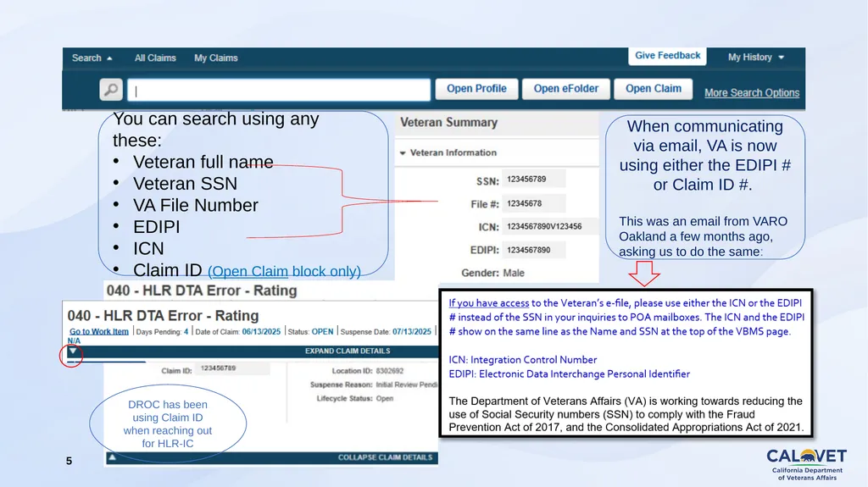868x487 pixels.
Task: Click the Status OPEN value
Action: [322, 332]
